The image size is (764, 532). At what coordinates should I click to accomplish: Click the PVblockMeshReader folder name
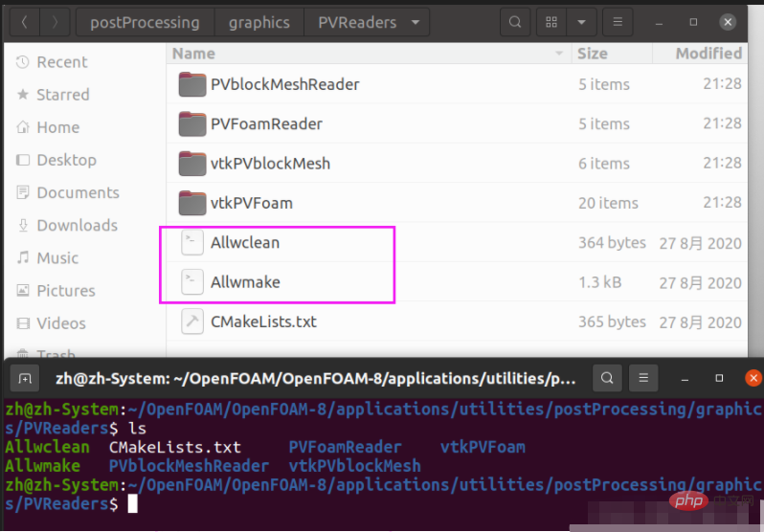285,84
